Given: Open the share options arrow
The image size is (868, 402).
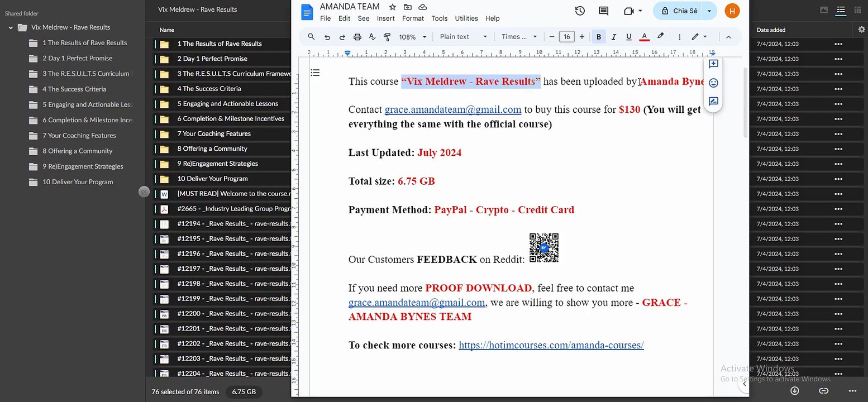Looking at the screenshot, I should coord(709,11).
